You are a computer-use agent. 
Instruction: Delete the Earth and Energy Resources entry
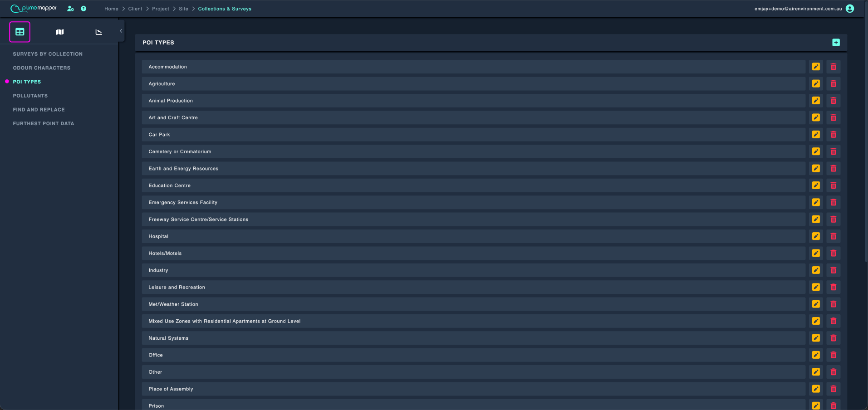pyautogui.click(x=834, y=168)
